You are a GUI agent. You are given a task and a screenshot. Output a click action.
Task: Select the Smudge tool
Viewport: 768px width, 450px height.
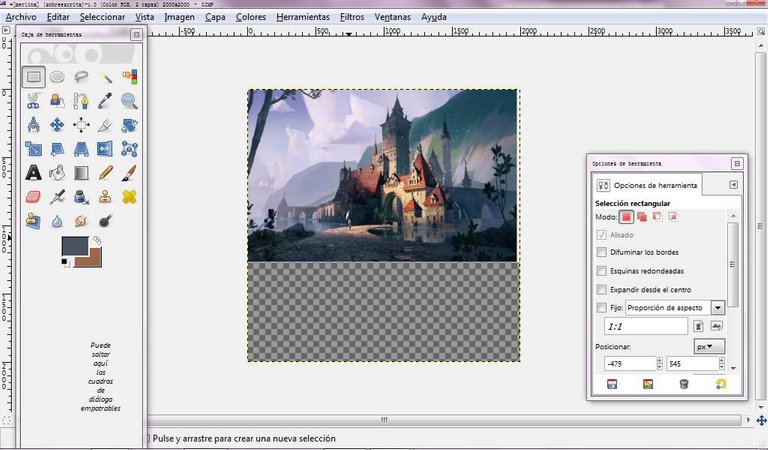[x=81, y=221]
